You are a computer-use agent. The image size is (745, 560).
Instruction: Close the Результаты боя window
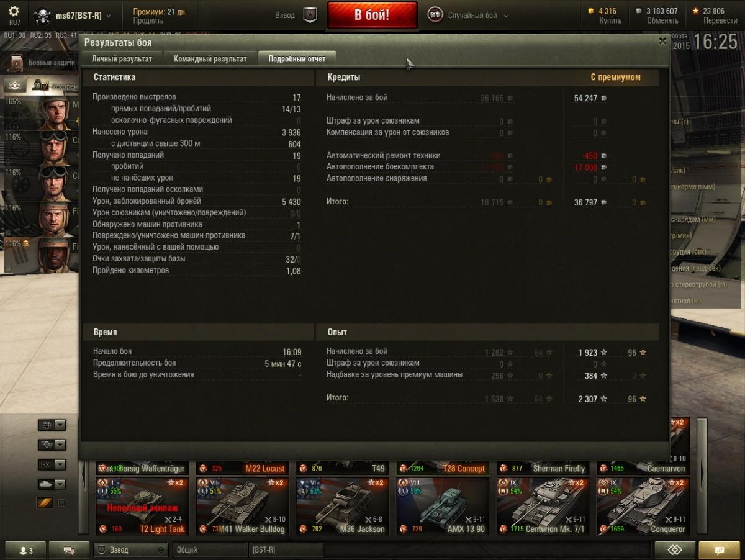coord(662,42)
